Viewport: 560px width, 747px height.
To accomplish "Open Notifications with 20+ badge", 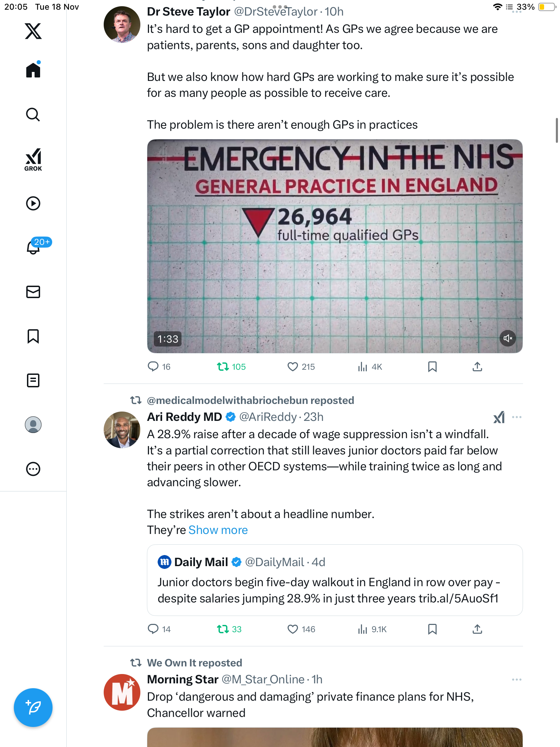I will point(34,247).
